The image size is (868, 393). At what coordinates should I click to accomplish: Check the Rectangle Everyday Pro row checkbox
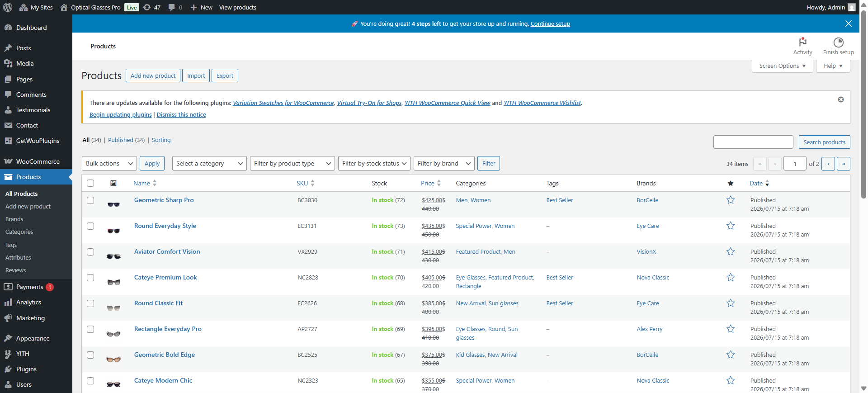pos(90,329)
